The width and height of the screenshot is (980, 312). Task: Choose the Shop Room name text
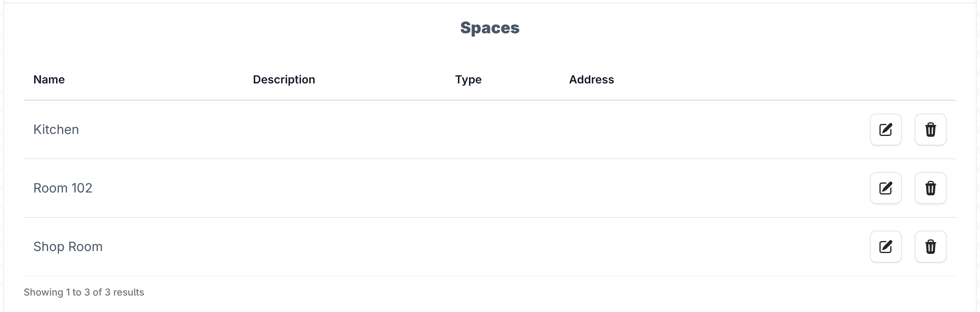pos(68,247)
